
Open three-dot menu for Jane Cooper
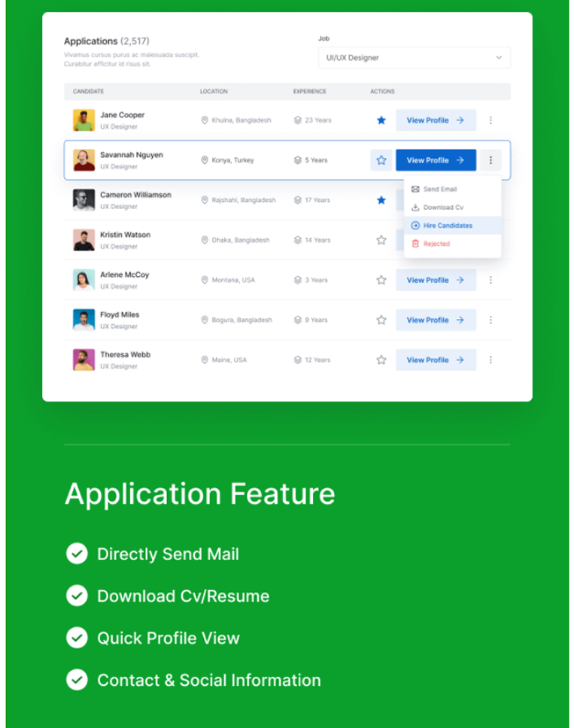490,120
